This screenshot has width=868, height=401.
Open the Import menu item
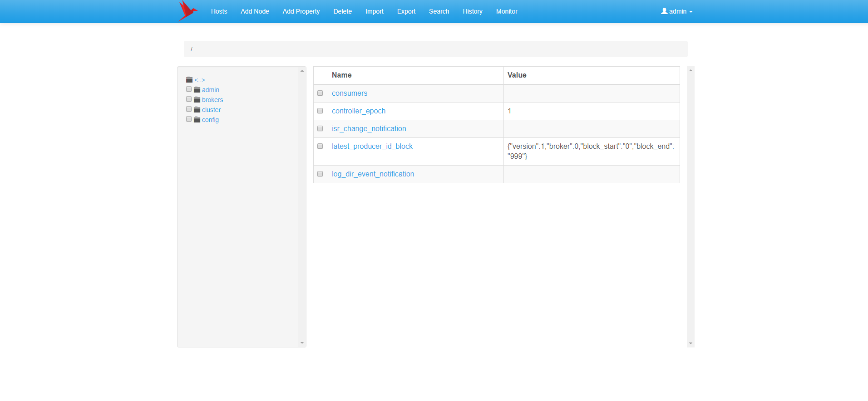(x=375, y=11)
